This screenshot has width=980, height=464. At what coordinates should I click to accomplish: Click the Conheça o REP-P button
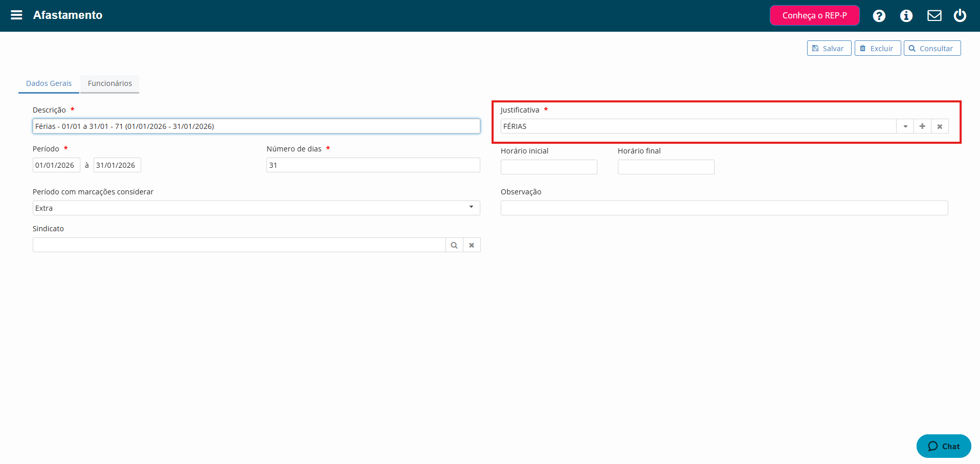[814, 15]
